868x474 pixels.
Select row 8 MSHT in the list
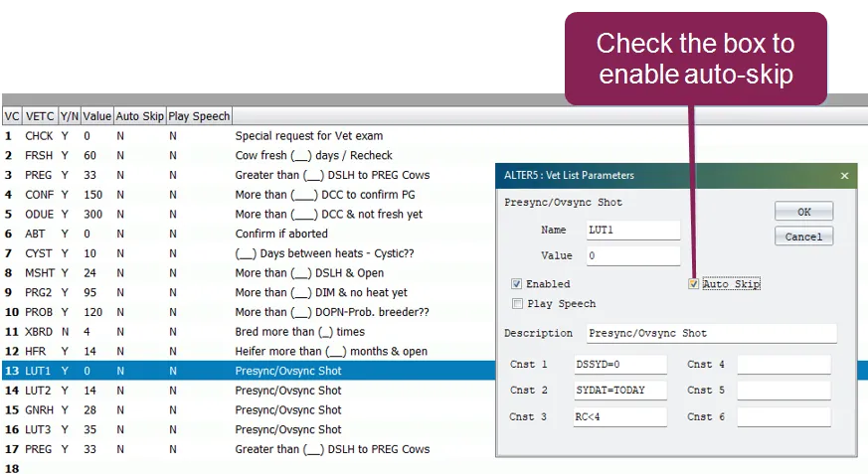[248, 273]
